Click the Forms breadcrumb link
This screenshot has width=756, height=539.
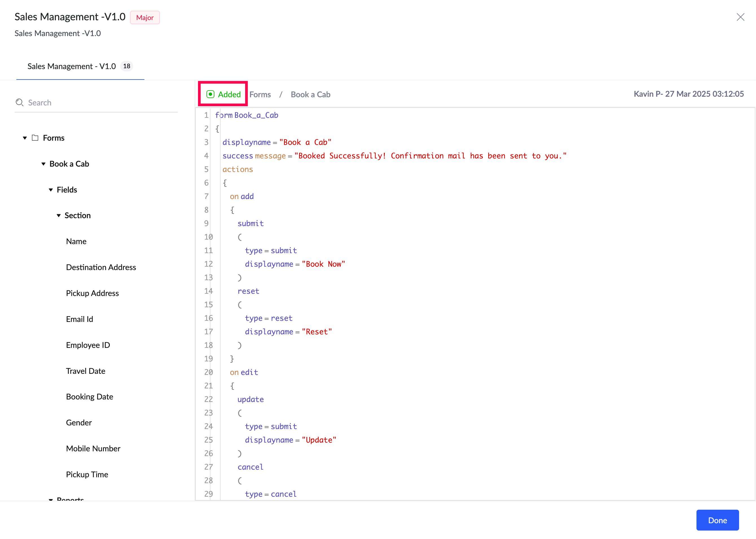(x=260, y=95)
